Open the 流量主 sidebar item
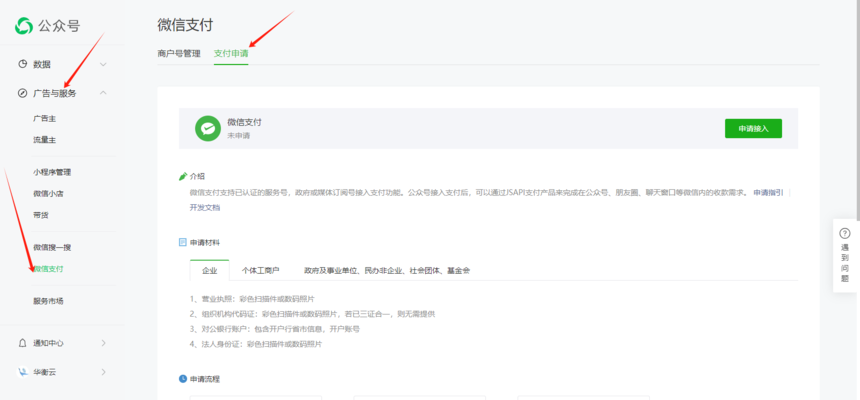 (44, 140)
